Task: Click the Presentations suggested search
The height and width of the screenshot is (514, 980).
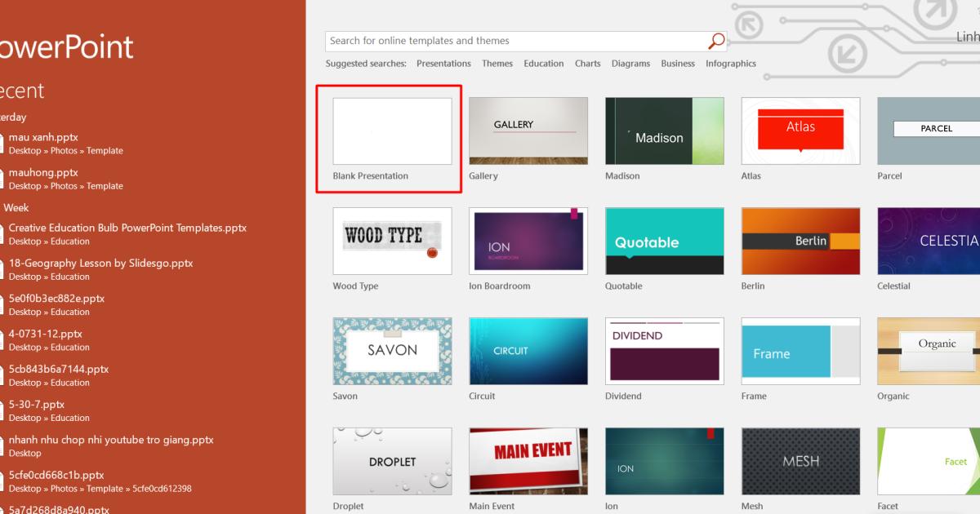Action: click(443, 63)
